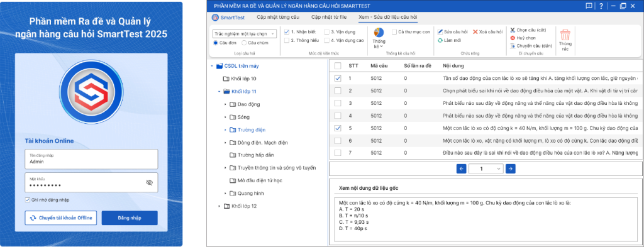
Task: Collapse the Khối lớp 11 tree node
Action: coord(219,92)
